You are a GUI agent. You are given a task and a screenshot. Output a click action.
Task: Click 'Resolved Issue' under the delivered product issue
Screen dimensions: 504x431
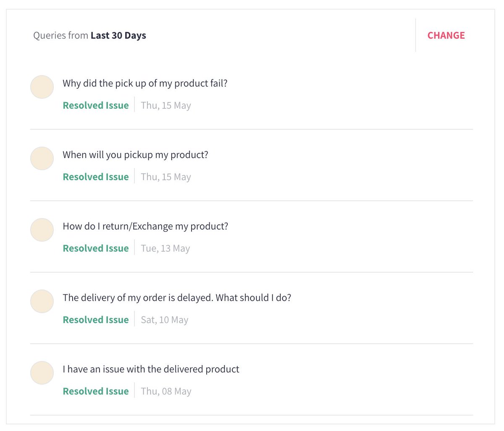[96, 391]
